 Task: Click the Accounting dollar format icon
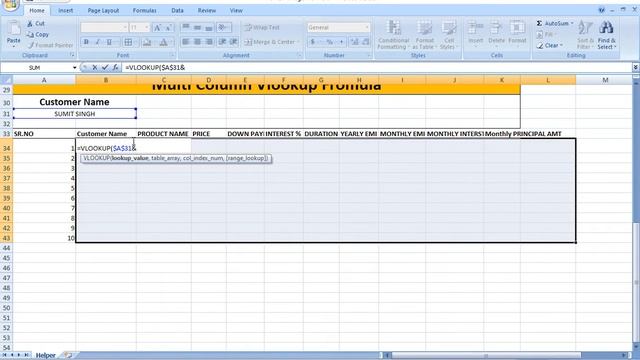point(313,42)
